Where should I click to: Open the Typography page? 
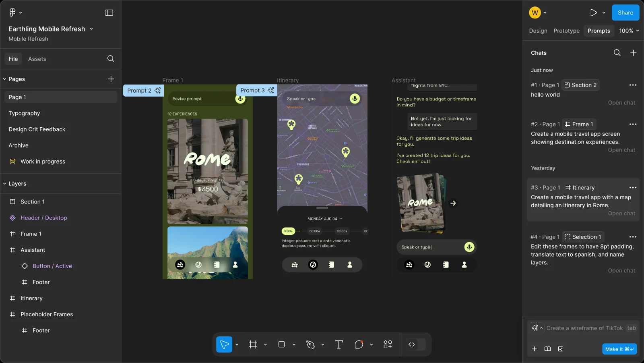pyautogui.click(x=24, y=113)
